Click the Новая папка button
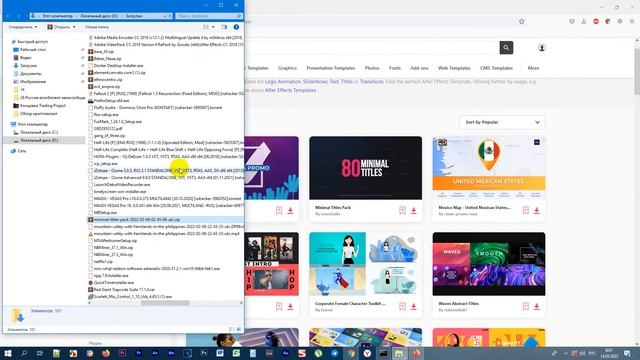 tap(97, 27)
